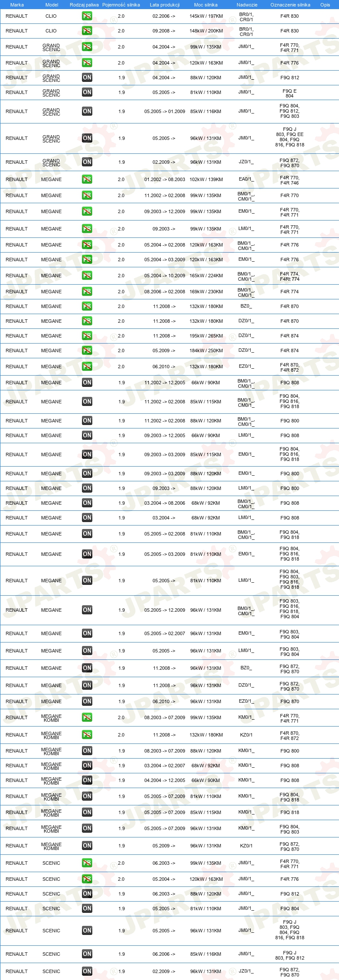The height and width of the screenshot is (980, 339).
Task: Click petrol icon in Clio 145kW / 197KM row
Action: point(87,16)
